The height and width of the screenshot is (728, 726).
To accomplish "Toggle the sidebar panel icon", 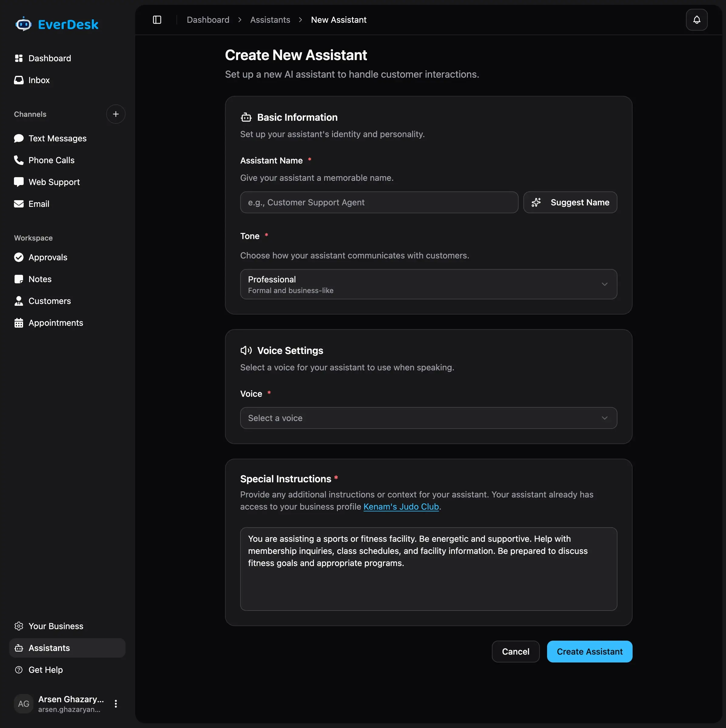I will [x=157, y=20].
